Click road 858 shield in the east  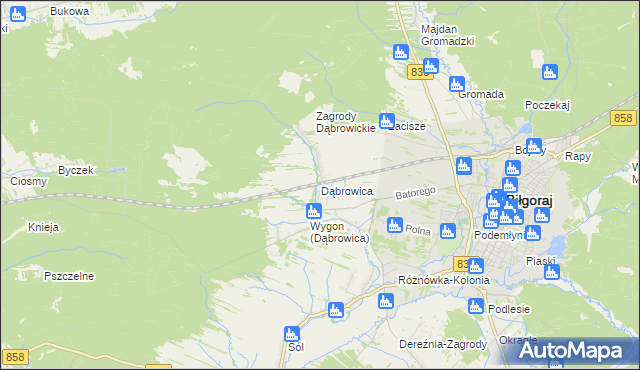(623, 118)
